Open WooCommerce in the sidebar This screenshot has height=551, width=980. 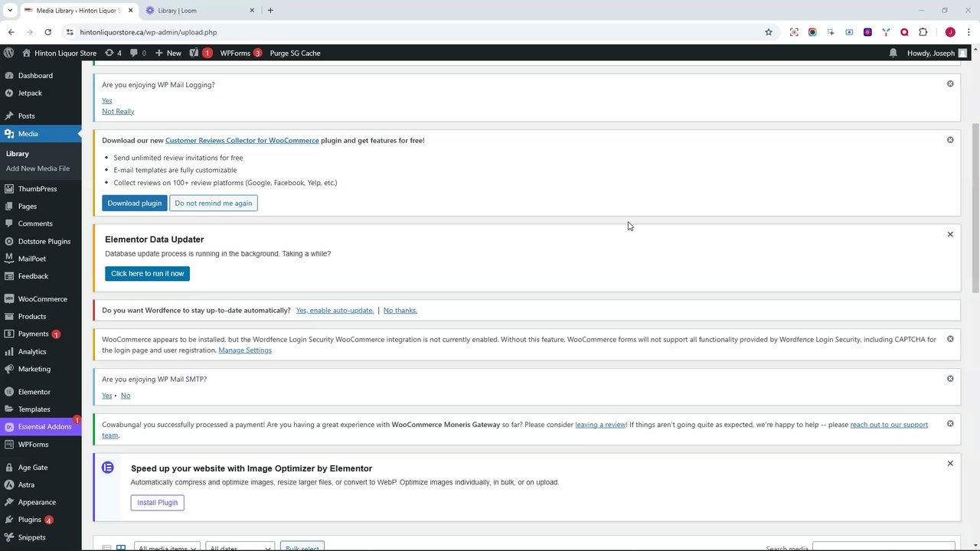click(42, 298)
